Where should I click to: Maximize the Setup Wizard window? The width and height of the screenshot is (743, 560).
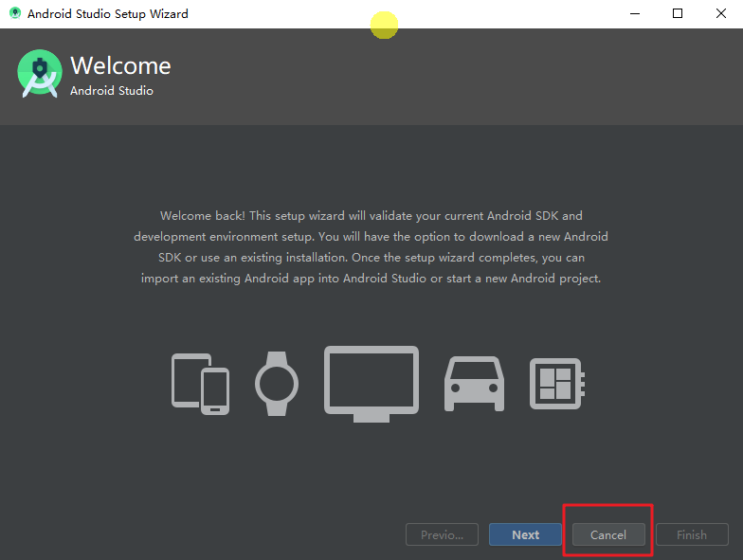[x=678, y=13]
